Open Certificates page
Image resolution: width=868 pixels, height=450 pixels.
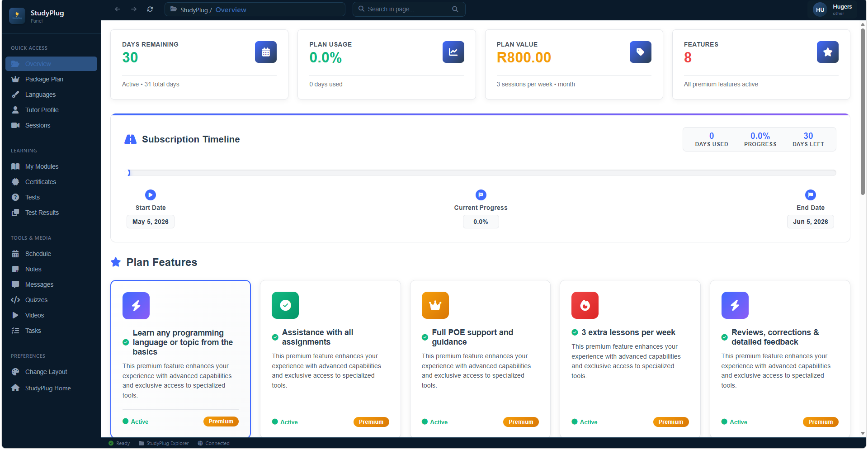click(51, 182)
